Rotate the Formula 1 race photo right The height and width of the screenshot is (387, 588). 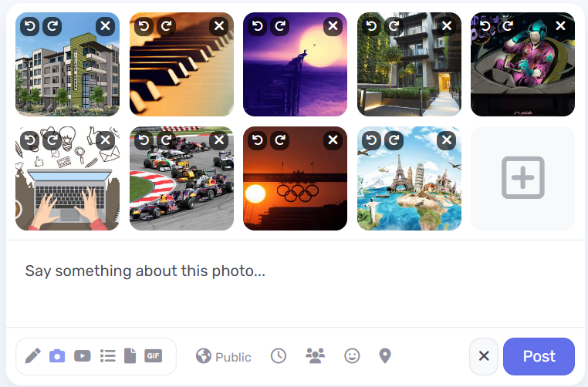166,140
